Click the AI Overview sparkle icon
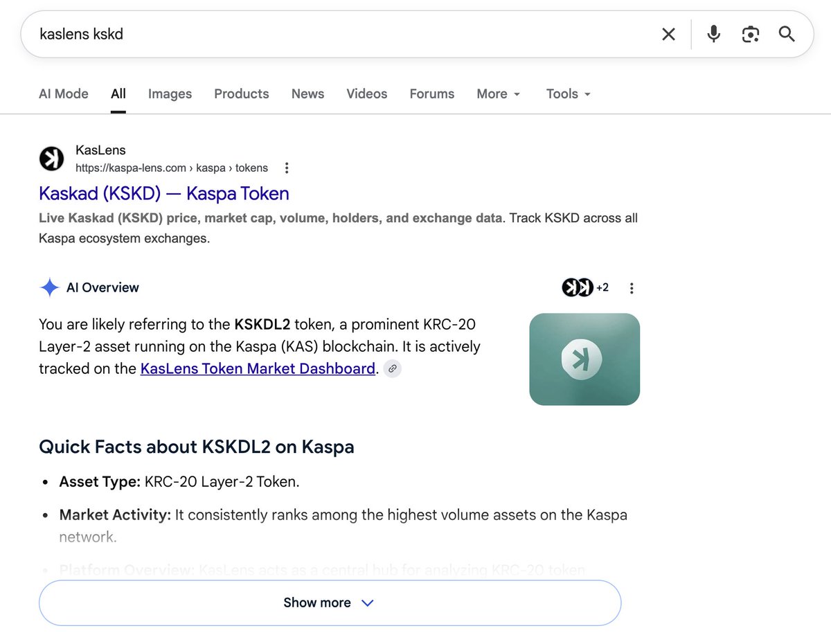 click(49, 287)
